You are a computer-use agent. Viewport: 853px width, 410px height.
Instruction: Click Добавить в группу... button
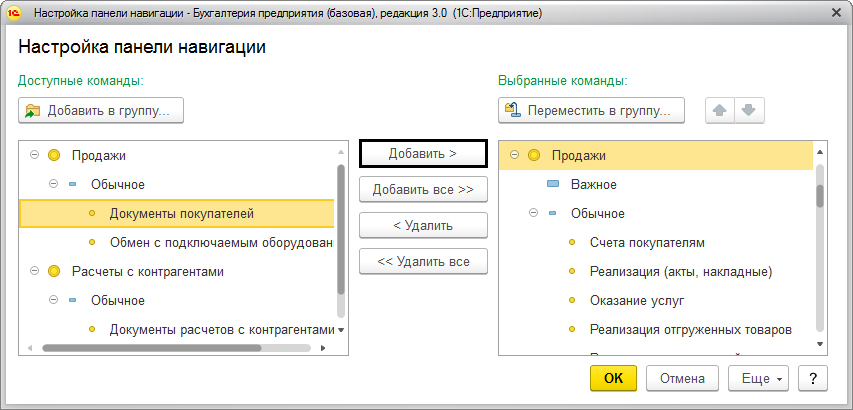[x=101, y=110]
